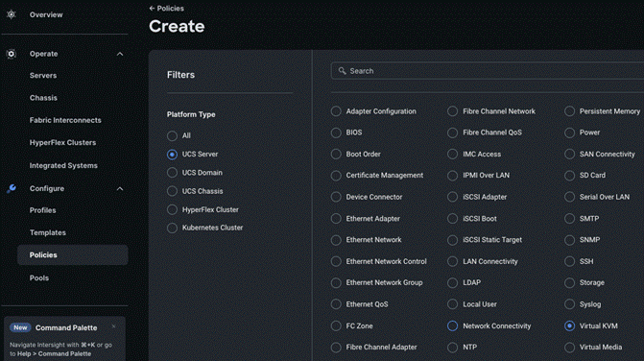The image size is (644, 361).
Task: Open Pools under Configure
Action: pyautogui.click(x=39, y=278)
